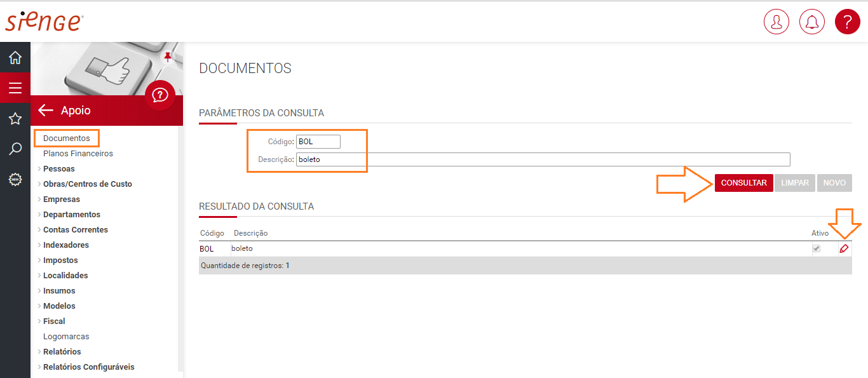This screenshot has width=868, height=378.
Task: Open the Logomarcas menu item
Action: click(66, 337)
